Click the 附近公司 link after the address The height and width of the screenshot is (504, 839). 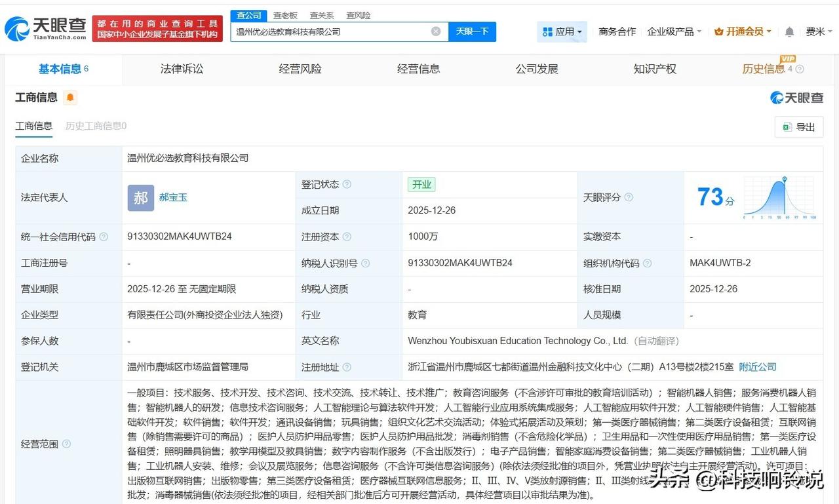point(757,367)
